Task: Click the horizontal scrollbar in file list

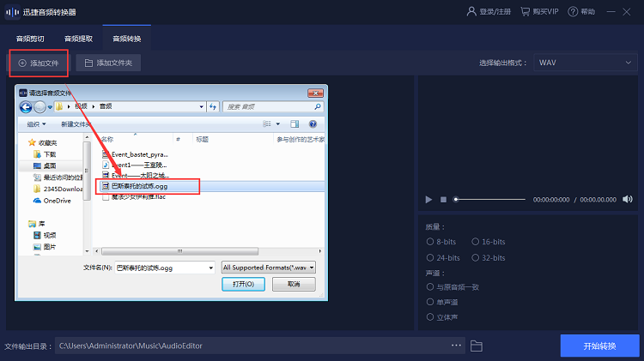Action: tap(180, 250)
